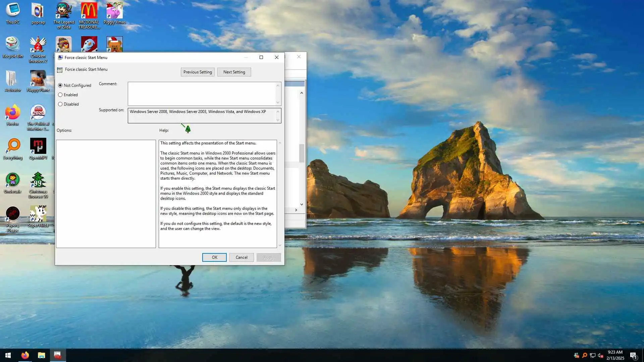
Task: Click the background window vertical scrollbar thumb
Action: point(302,153)
